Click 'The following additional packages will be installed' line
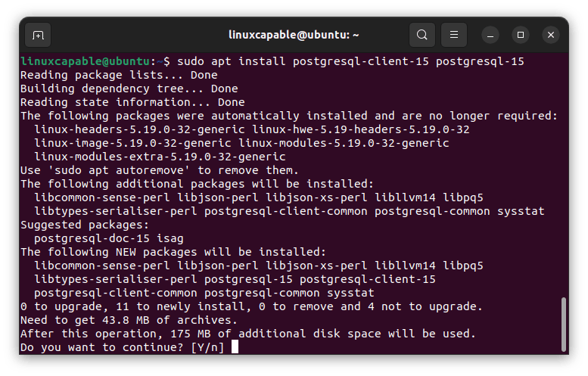The image size is (588, 376). [197, 184]
